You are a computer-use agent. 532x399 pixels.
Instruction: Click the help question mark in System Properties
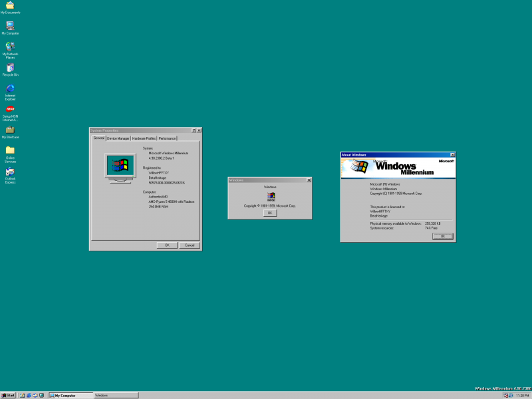pos(194,130)
